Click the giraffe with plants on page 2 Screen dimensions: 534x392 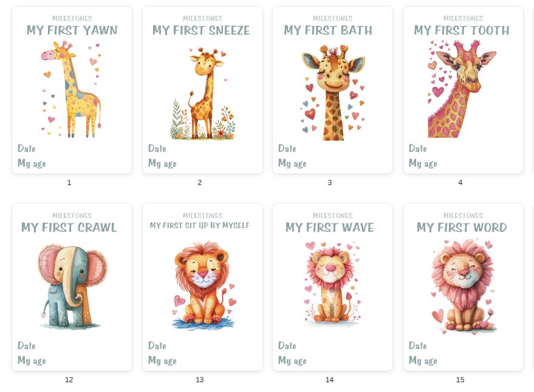[203, 93]
